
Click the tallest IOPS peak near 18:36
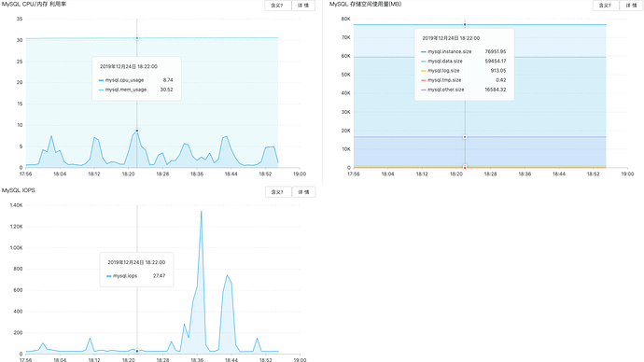(x=202, y=212)
